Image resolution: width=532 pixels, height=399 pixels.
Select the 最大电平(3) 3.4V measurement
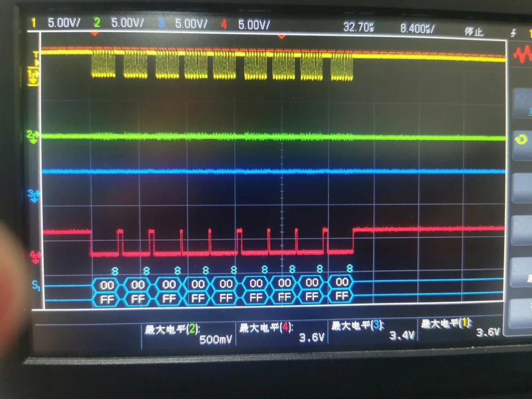pyautogui.click(x=373, y=330)
